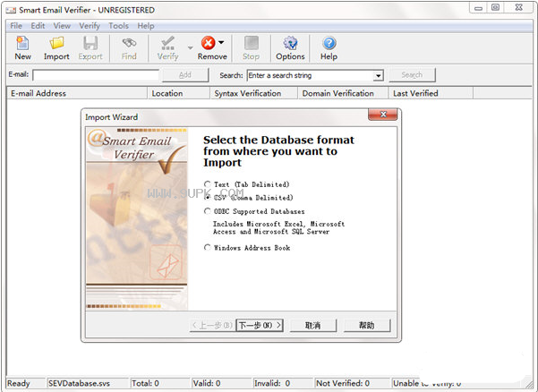Select Windows Address Book radio button
Viewport: 538px width, 392px height.
point(208,247)
